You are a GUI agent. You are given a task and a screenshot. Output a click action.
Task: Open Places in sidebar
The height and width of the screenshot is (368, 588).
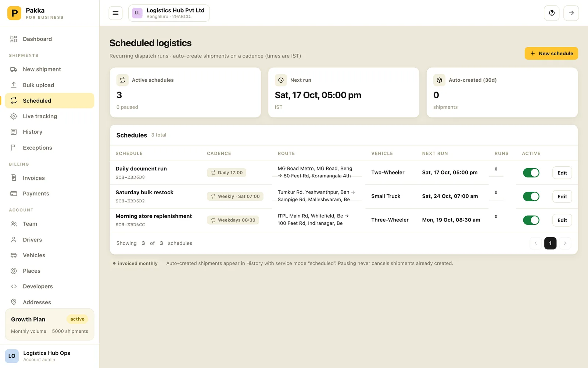[x=50, y=271]
